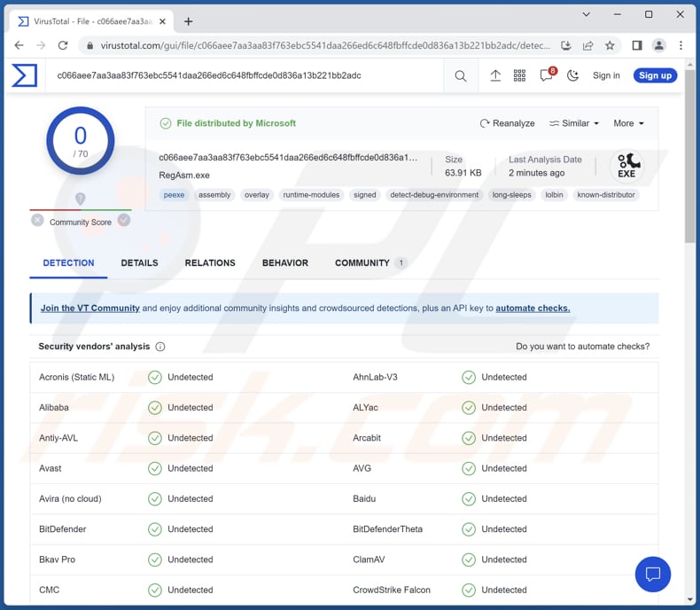The image size is (700, 610).
Task: Click the known-distributor tag
Action: [606, 195]
